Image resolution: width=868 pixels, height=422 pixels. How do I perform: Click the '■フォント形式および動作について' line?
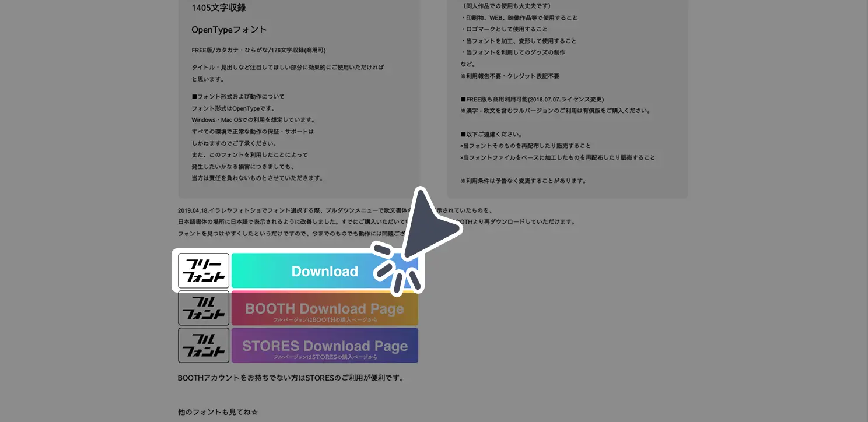(x=238, y=97)
